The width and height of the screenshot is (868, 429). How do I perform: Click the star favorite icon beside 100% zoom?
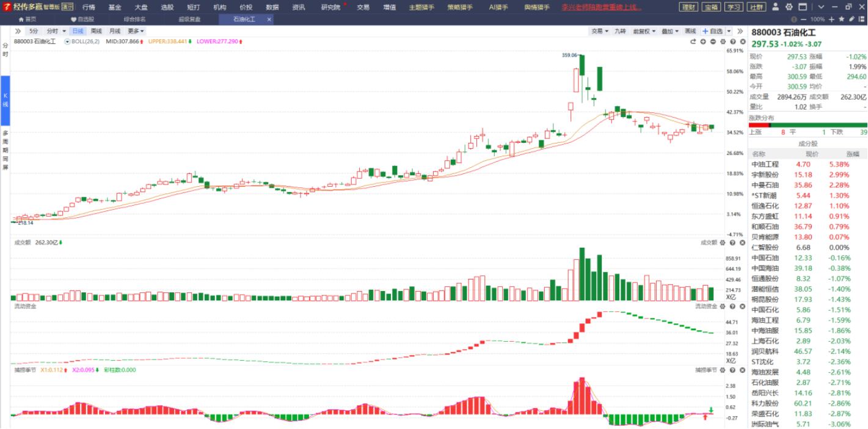842,20
